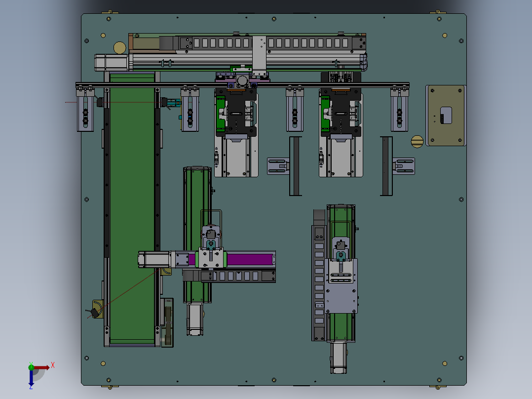Image resolution: width=532 pixels, height=399 pixels.
Task: Click the red X axis of the triad
Action: point(42,367)
